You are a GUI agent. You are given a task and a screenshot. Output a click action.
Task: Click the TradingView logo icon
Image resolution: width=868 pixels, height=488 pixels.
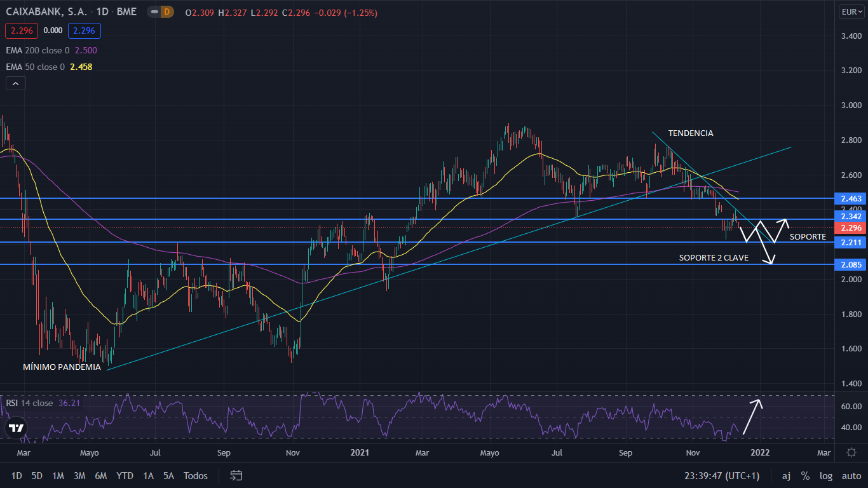click(x=17, y=428)
